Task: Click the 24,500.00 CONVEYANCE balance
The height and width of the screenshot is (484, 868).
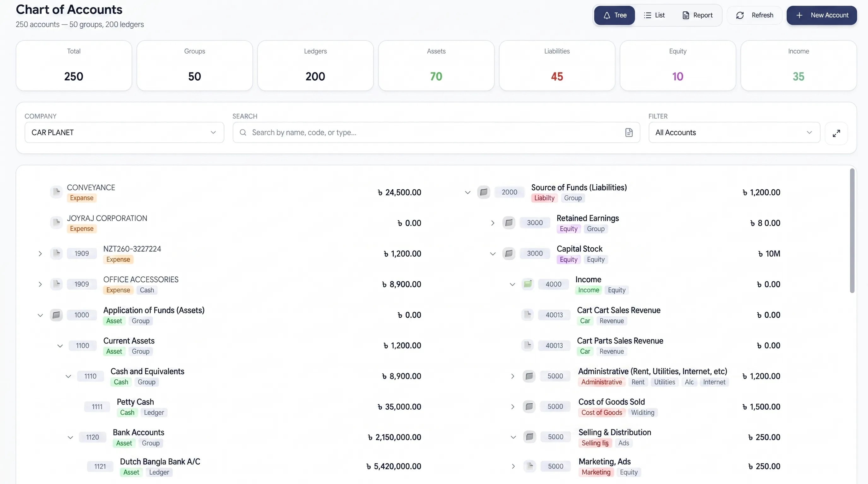Action: coord(399,192)
